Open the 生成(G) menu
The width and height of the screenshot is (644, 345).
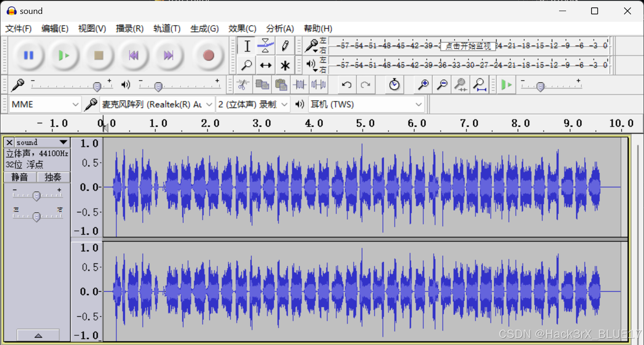pyautogui.click(x=205, y=29)
